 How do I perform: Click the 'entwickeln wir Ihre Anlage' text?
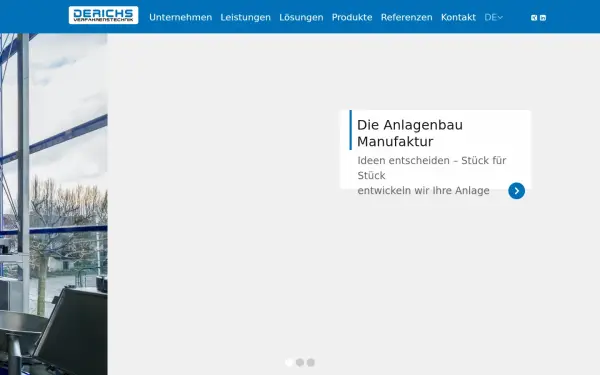coord(424,191)
